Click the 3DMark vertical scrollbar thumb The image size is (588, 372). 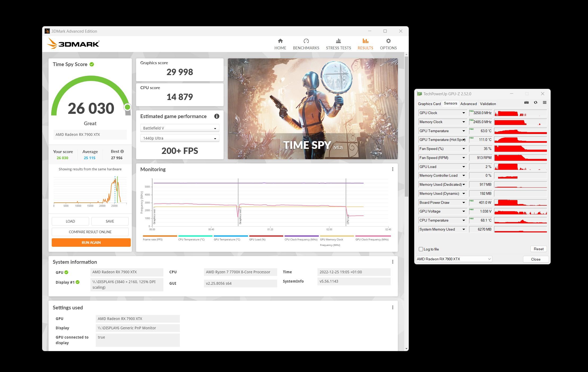coord(406,126)
